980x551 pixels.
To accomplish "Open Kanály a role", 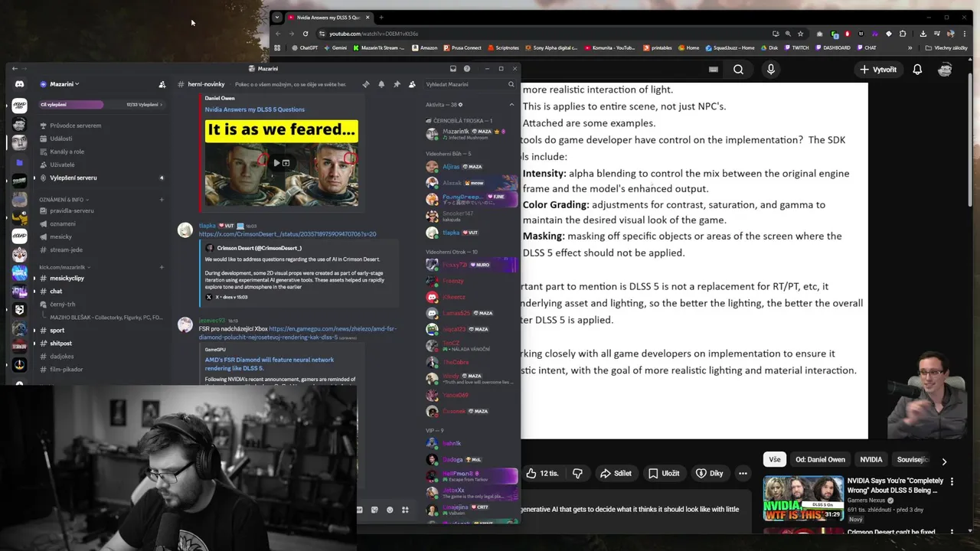I will click(67, 152).
